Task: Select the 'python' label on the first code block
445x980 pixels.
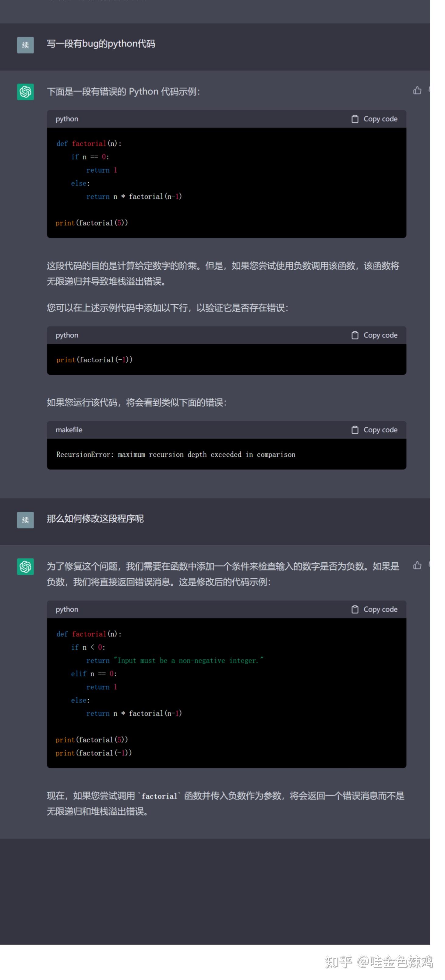Action: [67, 119]
